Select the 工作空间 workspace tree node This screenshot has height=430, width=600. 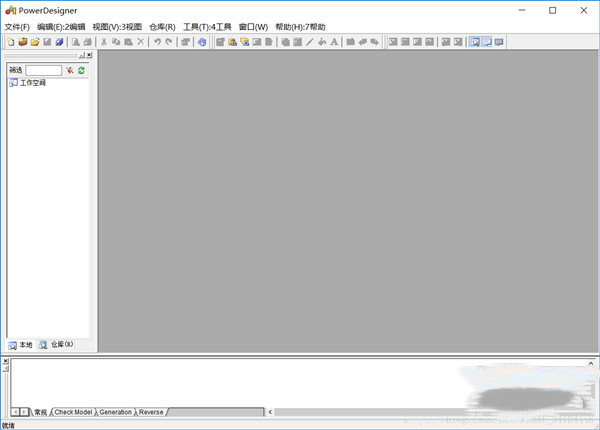[x=28, y=83]
